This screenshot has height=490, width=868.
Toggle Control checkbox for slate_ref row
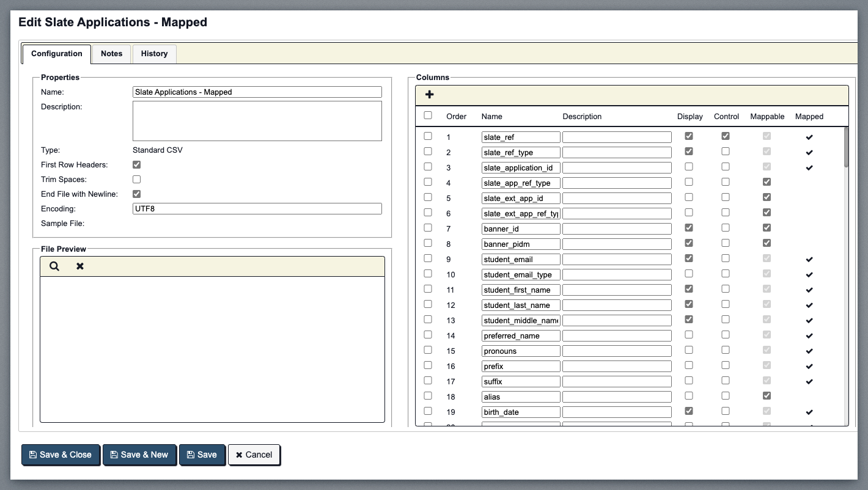click(726, 136)
